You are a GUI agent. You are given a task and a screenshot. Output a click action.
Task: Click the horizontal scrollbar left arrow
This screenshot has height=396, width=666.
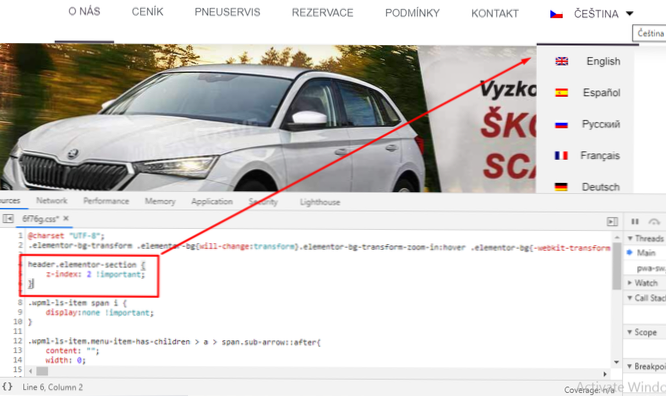click(x=31, y=371)
